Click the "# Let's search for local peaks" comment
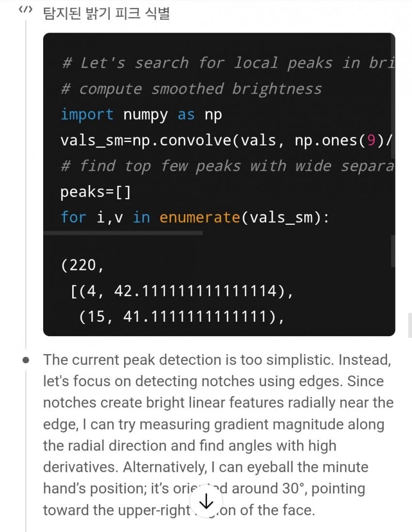 (227, 63)
